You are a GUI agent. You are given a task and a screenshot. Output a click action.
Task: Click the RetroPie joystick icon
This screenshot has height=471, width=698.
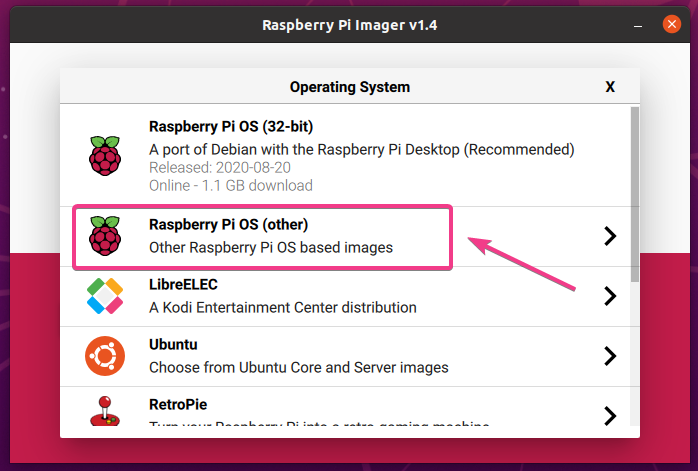pyautogui.click(x=105, y=411)
